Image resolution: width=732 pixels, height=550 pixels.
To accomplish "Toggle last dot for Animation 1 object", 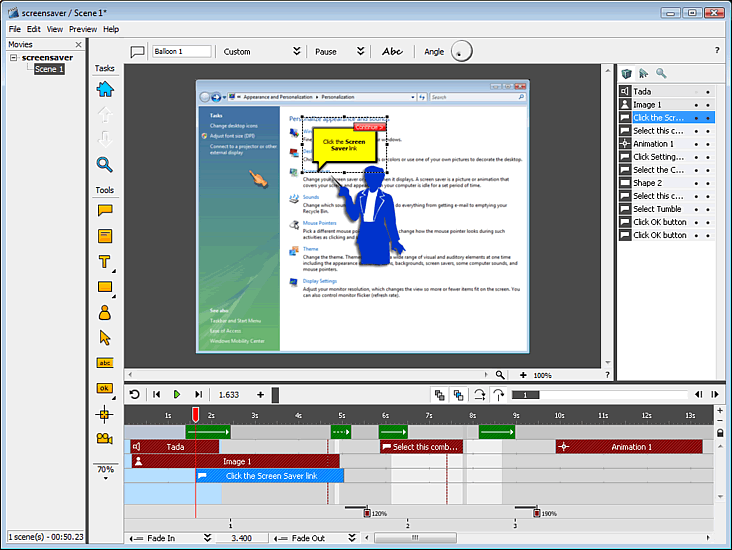I will tap(708, 144).
